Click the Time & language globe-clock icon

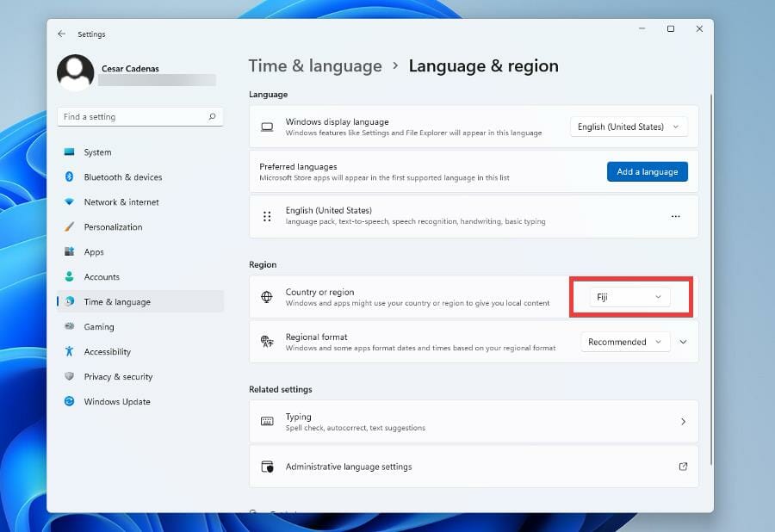coord(70,301)
